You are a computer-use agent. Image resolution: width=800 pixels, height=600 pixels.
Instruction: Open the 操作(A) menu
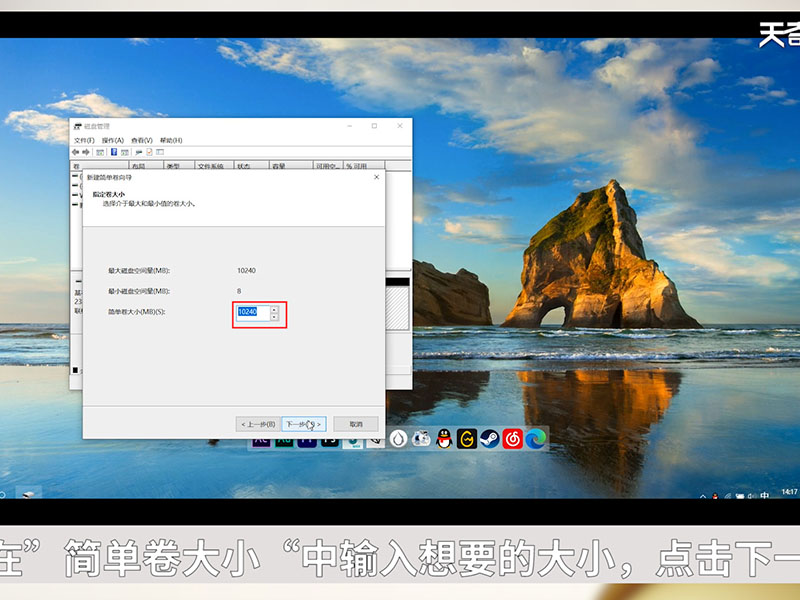click(113, 140)
